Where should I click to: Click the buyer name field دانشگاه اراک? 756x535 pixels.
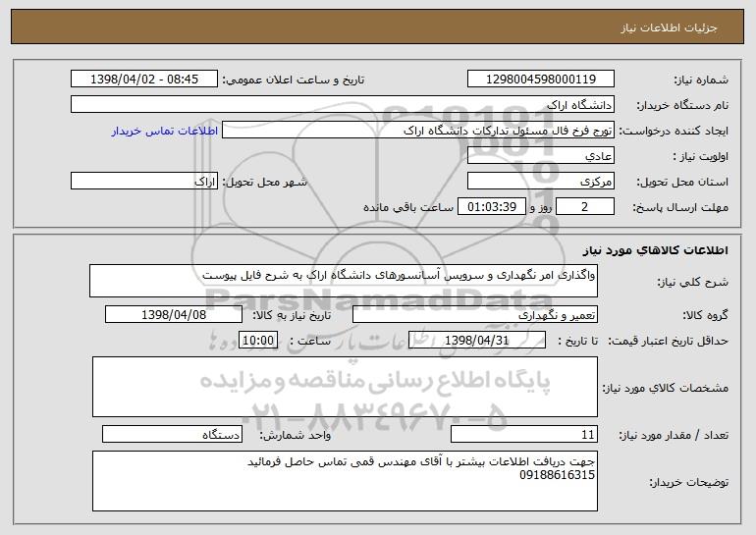pos(343,105)
